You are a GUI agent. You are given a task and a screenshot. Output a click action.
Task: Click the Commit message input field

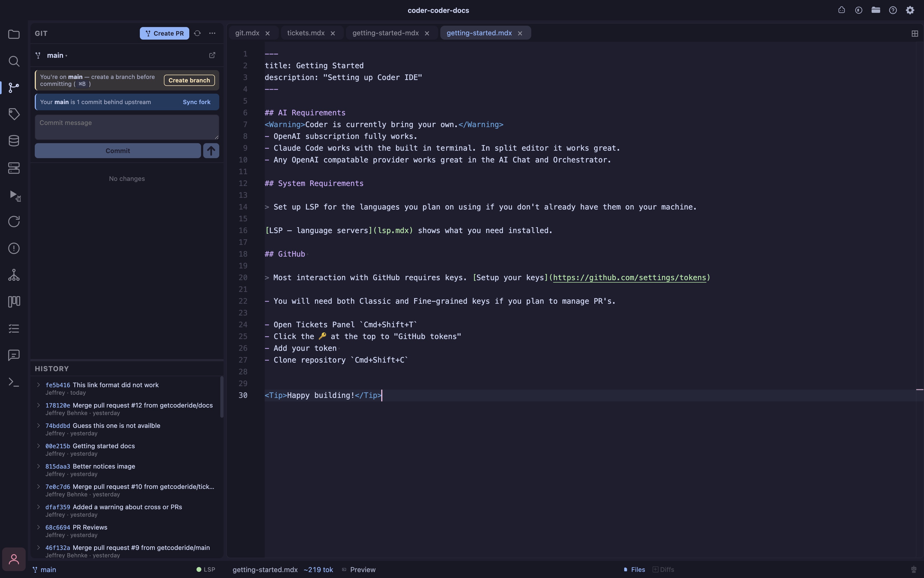[x=127, y=127]
